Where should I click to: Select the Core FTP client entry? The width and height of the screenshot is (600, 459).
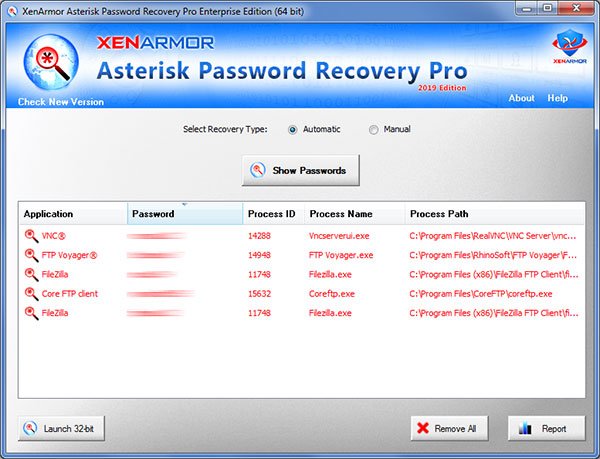pyautogui.click(x=70, y=294)
